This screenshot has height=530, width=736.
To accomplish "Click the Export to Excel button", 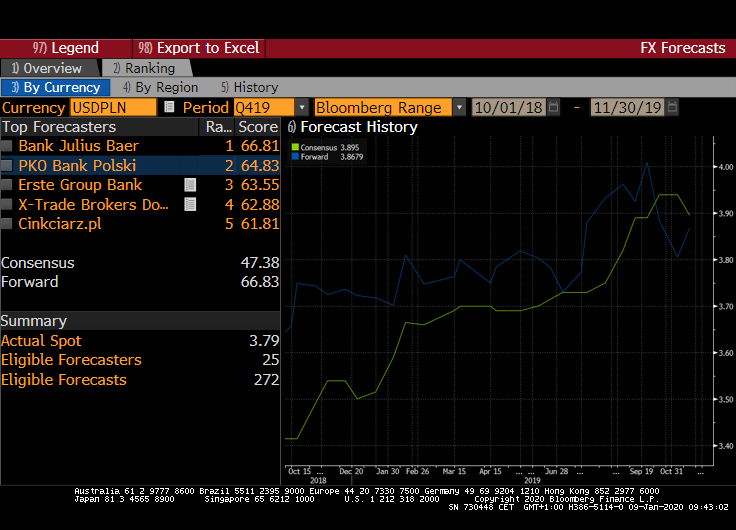I will (198, 48).
